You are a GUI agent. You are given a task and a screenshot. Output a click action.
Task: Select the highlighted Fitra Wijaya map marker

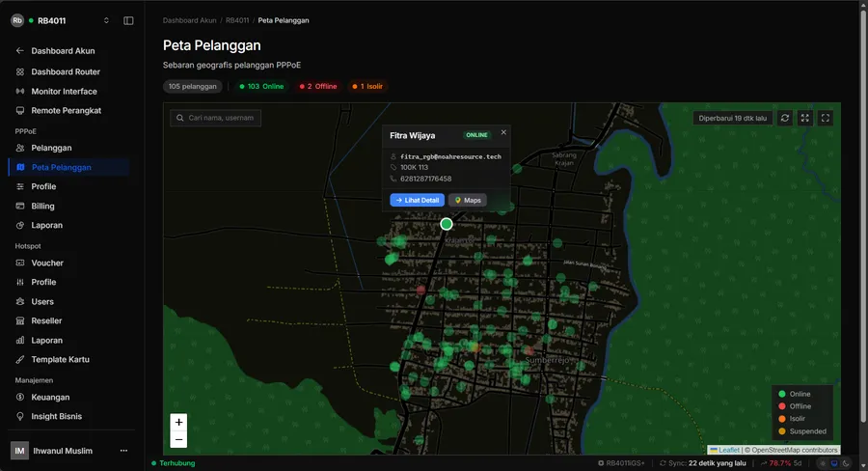point(447,224)
